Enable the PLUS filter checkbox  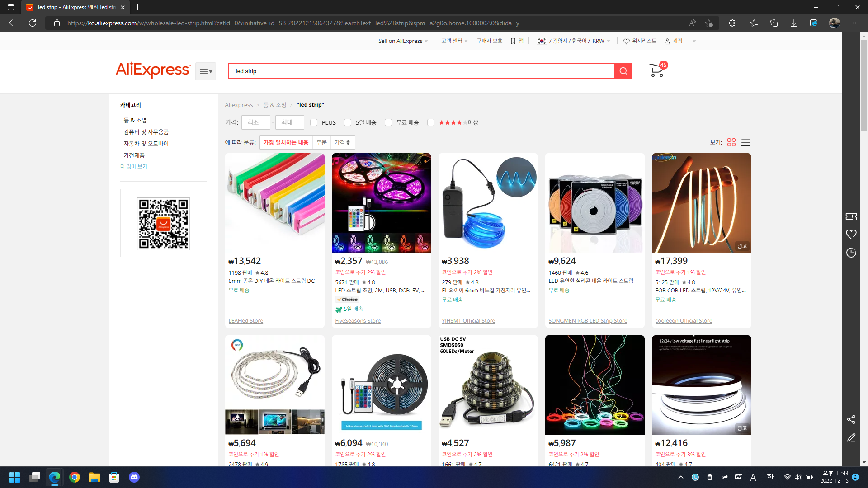tap(314, 122)
